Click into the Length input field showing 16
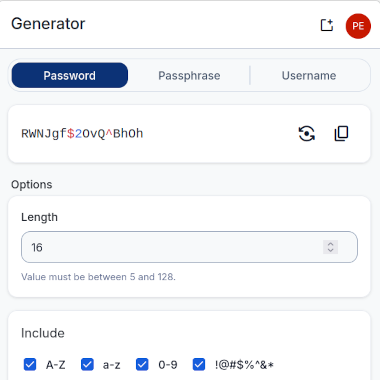 [189, 247]
